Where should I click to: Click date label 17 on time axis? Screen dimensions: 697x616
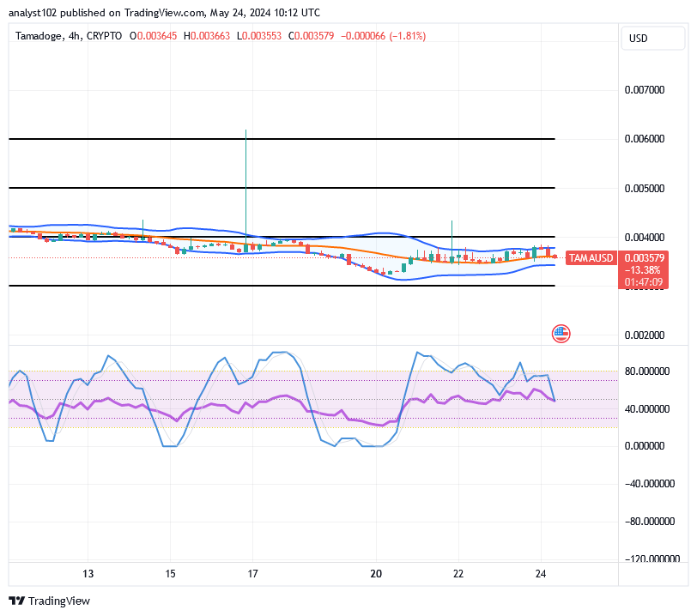tap(252, 574)
